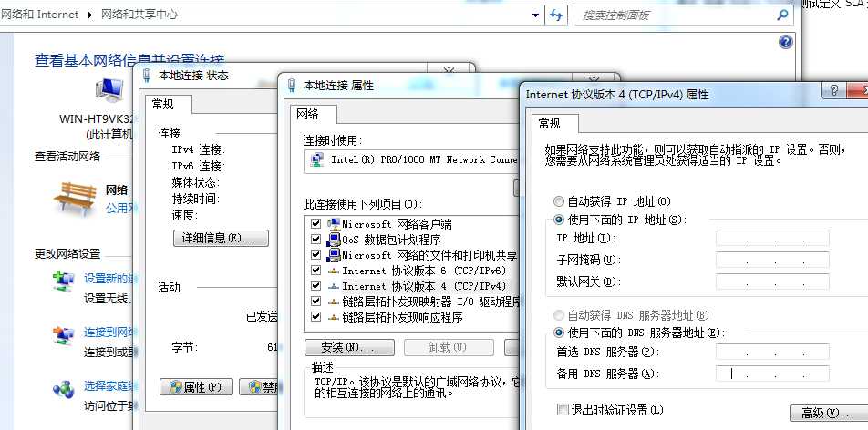Image resolution: width=868 pixels, height=430 pixels.
Task: Click the 链路层拓扑发现映射器 item icon
Action: pos(334,302)
